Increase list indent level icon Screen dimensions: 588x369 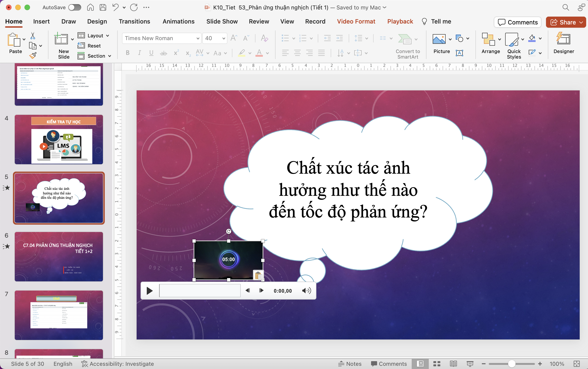click(339, 38)
